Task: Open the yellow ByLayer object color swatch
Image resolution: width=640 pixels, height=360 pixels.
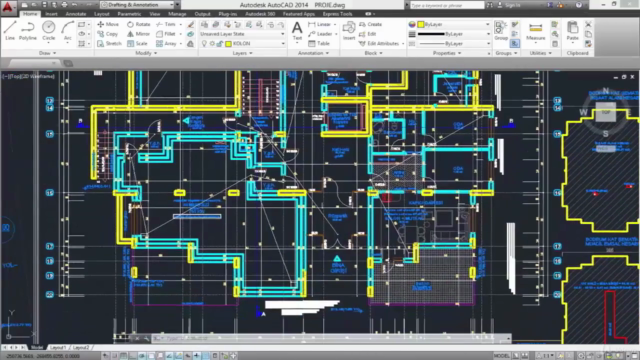Action: pyautogui.click(x=421, y=24)
